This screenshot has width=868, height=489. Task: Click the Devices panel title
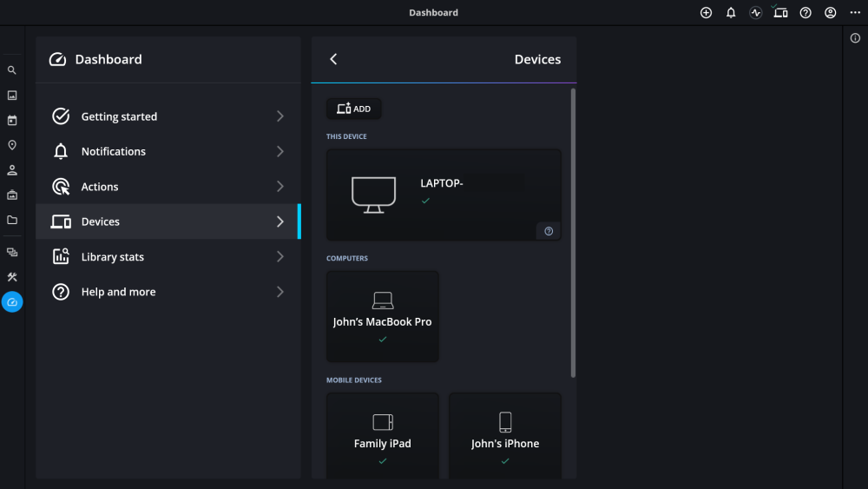(x=537, y=59)
